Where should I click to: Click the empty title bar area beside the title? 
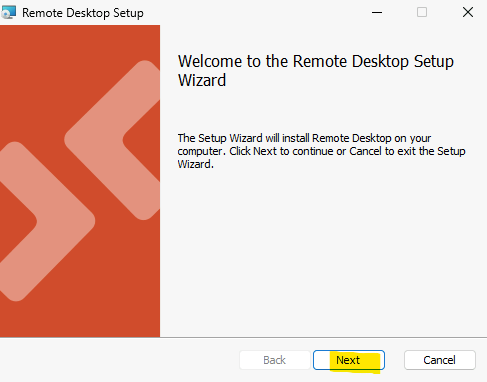click(253, 13)
